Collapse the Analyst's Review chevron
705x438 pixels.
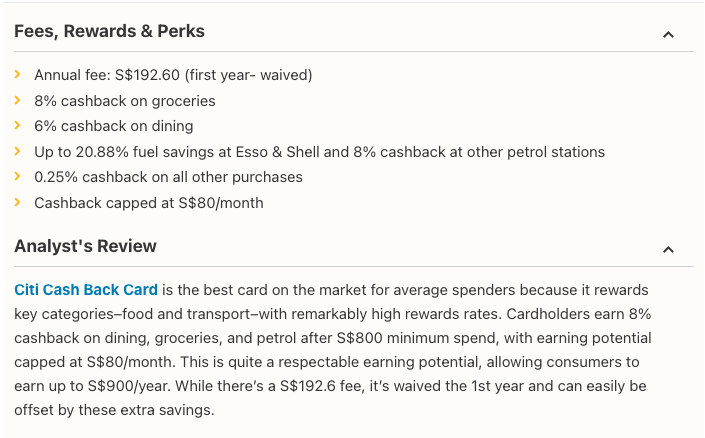click(668, 250)
